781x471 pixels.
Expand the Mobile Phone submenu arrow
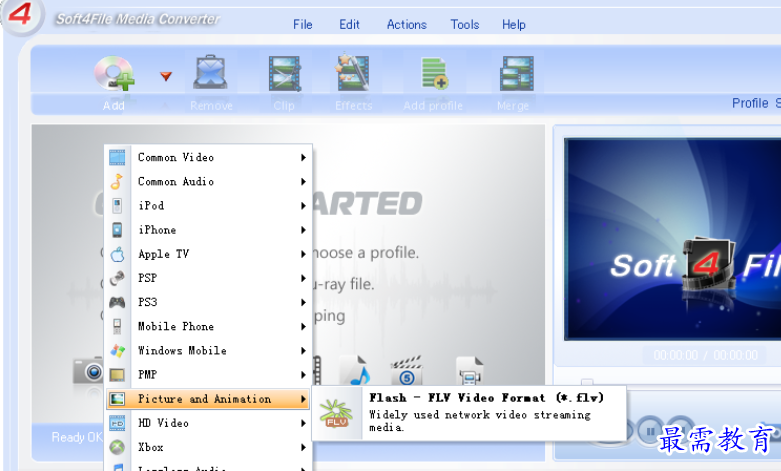click(x=303, y=327)
